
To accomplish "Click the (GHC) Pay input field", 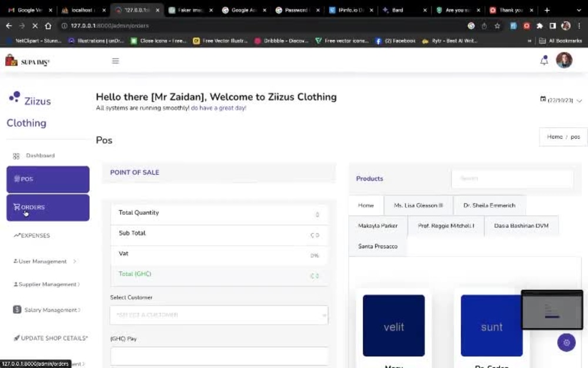I will pyautogui.click(x=219, y=356).
